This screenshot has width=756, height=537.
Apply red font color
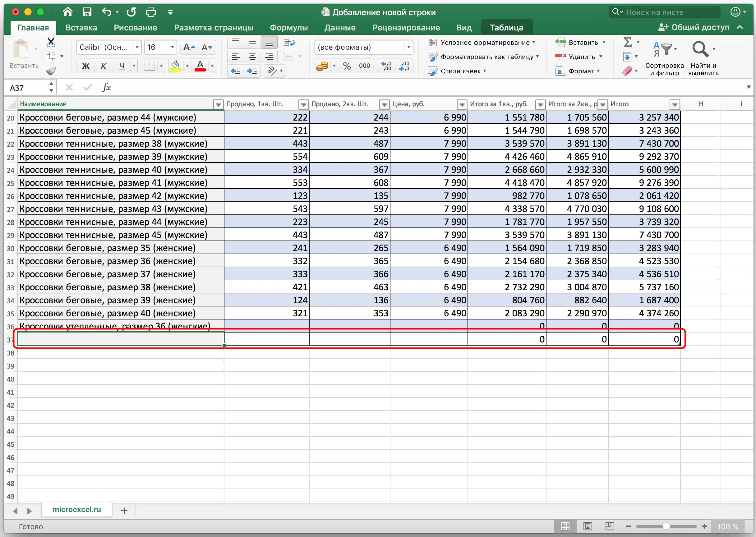[x=200, y=66]
